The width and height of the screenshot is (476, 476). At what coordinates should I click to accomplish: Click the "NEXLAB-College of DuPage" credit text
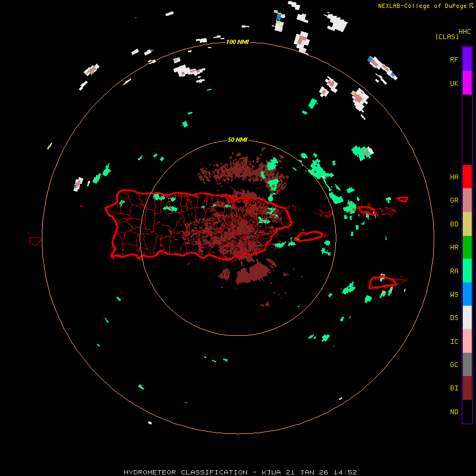coord(422,6)
